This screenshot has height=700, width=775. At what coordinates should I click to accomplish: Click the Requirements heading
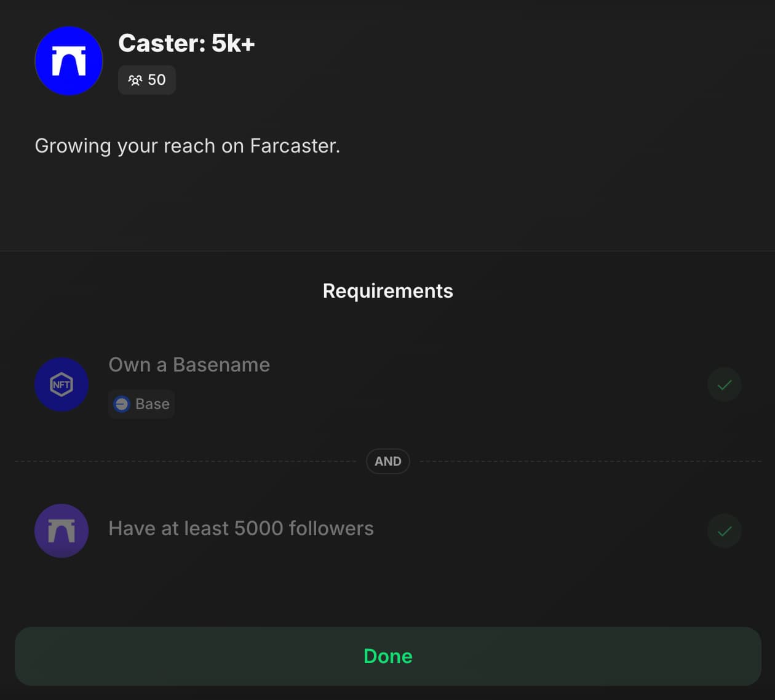(387, 291)
